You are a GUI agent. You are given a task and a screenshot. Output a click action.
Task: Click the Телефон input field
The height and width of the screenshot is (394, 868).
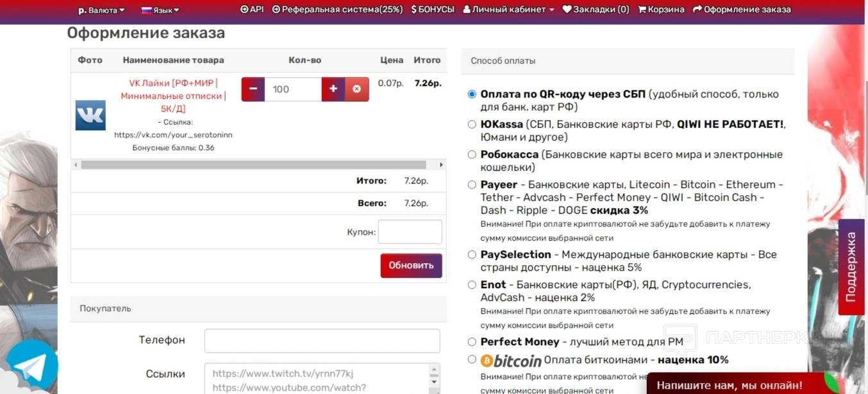coord(322,341)
